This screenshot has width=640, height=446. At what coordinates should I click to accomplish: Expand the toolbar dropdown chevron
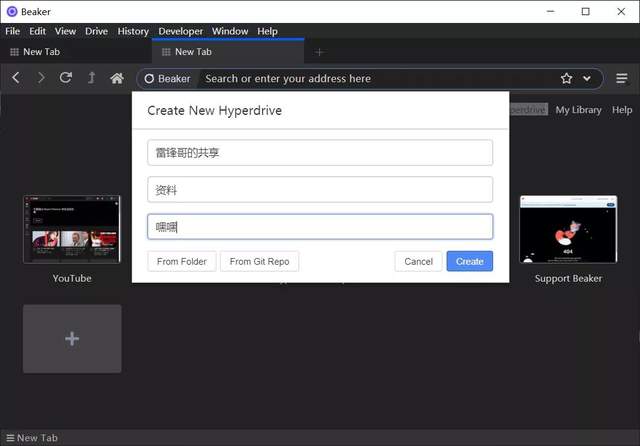pos(587,78)
